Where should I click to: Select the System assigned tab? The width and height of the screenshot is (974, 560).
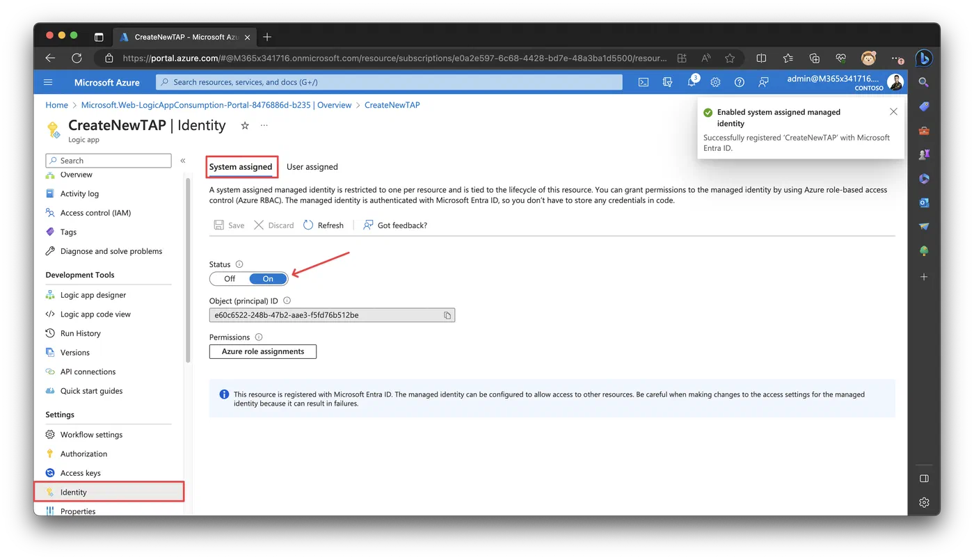pos(241,167)
